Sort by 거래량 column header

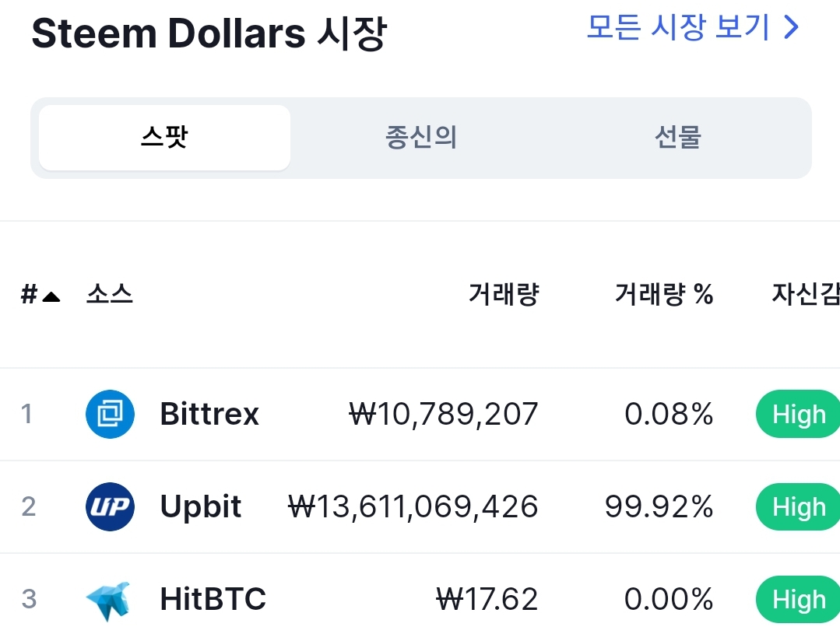coord(504,294)
